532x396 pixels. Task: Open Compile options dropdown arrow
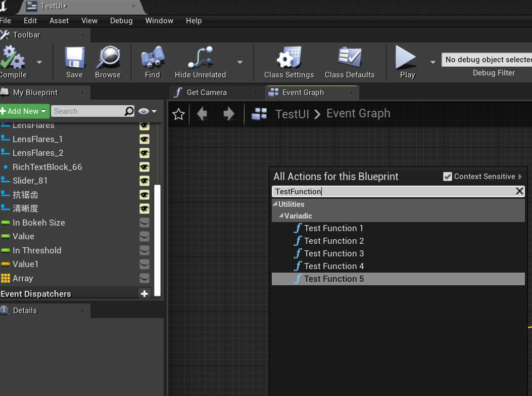click(39, 62)
